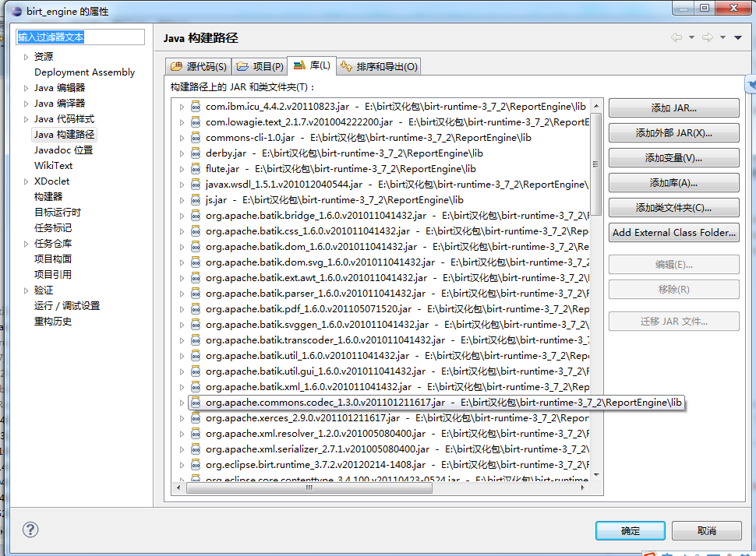
Task: Click the 添加外部 JAR(X)... button
Action: [673, 133]
